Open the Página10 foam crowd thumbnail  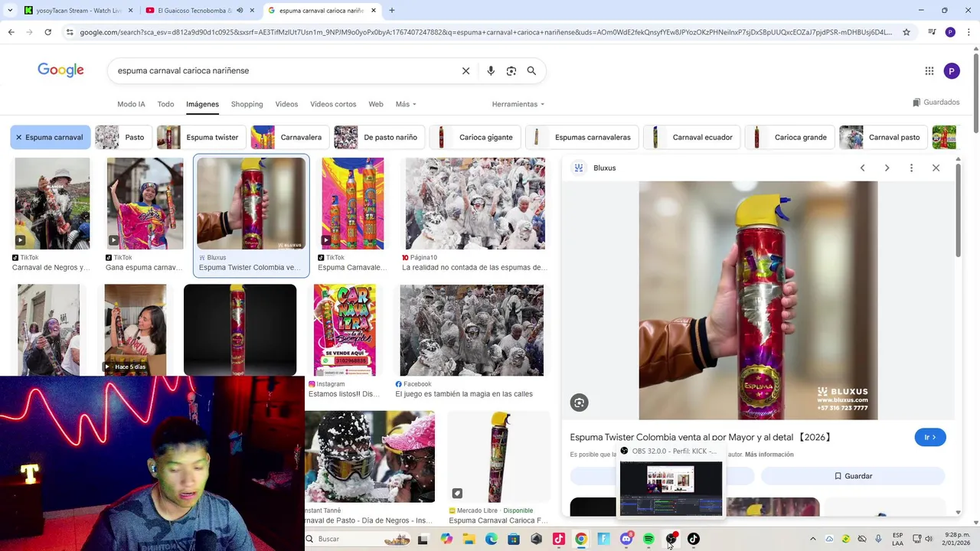pyautogui.click(x=475, y=204)
